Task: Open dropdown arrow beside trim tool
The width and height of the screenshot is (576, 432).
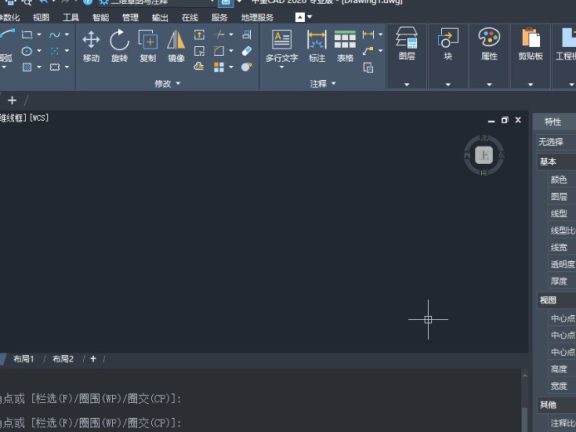Action: click(231, 35)
